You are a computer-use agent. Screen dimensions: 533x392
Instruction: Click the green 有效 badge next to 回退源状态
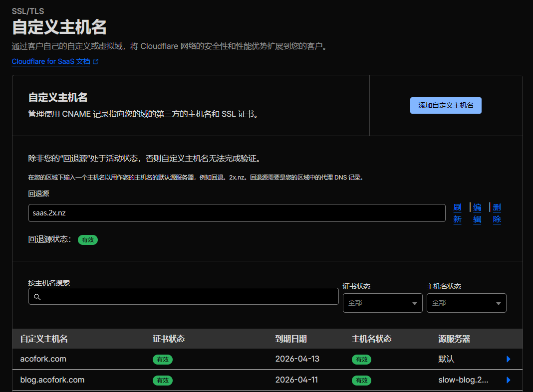pos(88,240)
